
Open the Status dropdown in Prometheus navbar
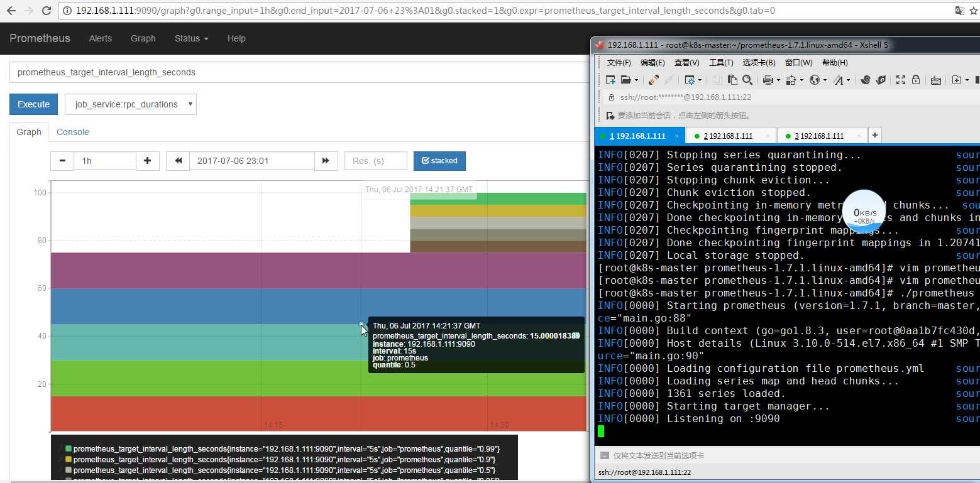[x=192, y=38]
